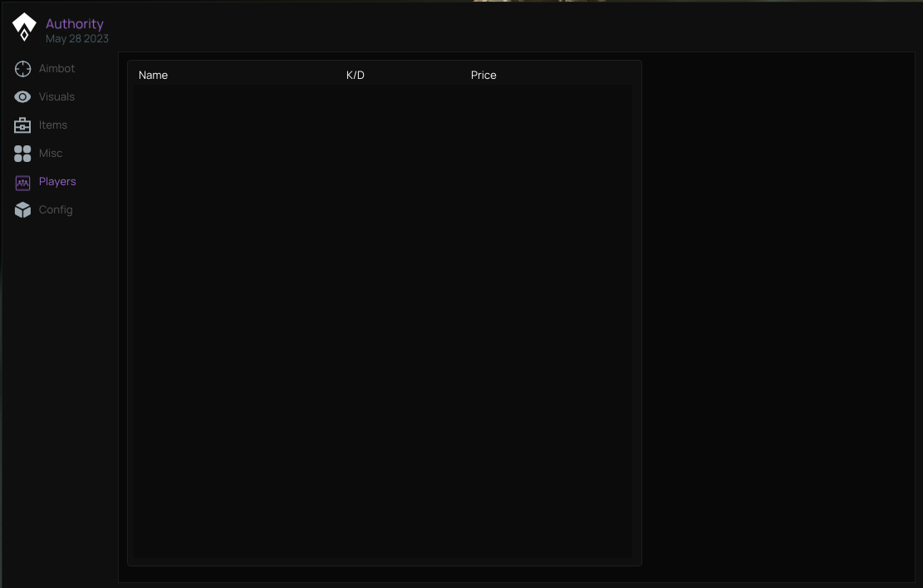Select the purple Players icon
This screenshot has height=588, width=923.
[x=22, y=183]
